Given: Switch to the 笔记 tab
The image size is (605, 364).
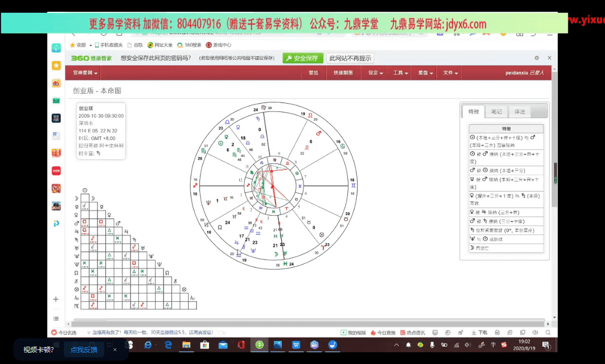Looking at the screenshot, I should tap(496, 111).
